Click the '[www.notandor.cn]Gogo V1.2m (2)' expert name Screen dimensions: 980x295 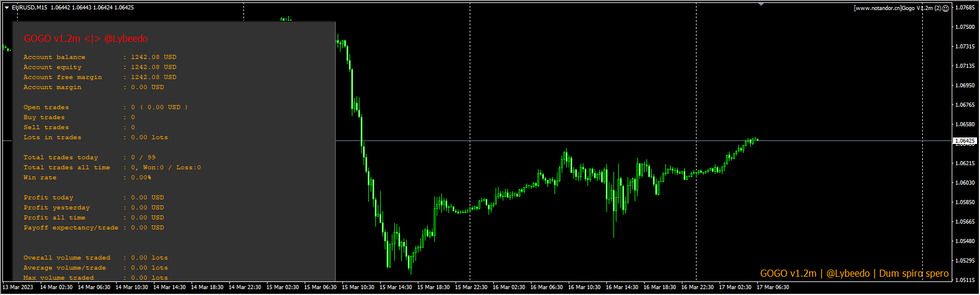point(897,8)
